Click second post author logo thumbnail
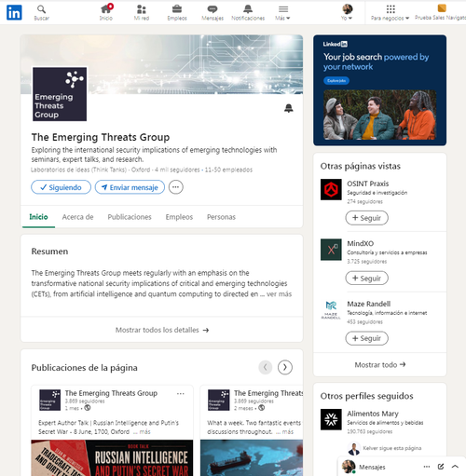Viewport: 466px width, 476px height. (219, 400)
